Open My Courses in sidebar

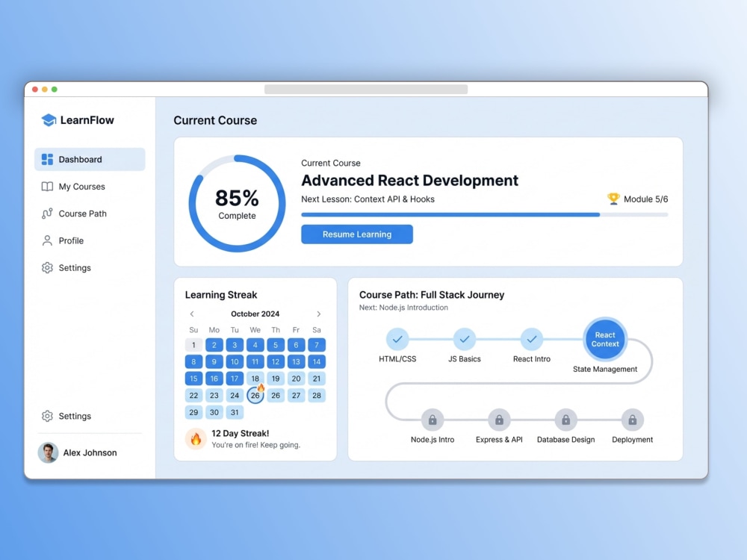coord(90,186)
